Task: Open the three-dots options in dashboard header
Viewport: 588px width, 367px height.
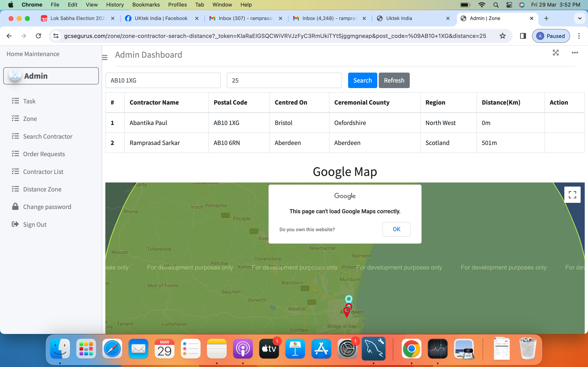Action: tap(575, 53)
